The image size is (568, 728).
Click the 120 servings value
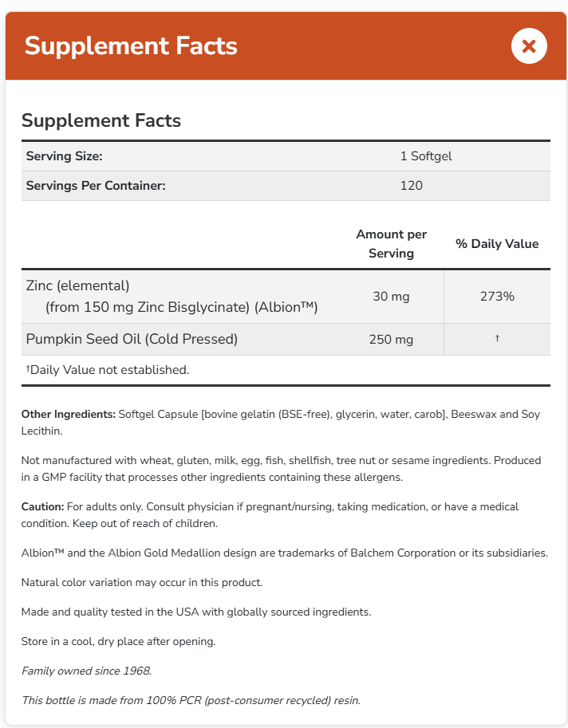[x=412, y=186]
